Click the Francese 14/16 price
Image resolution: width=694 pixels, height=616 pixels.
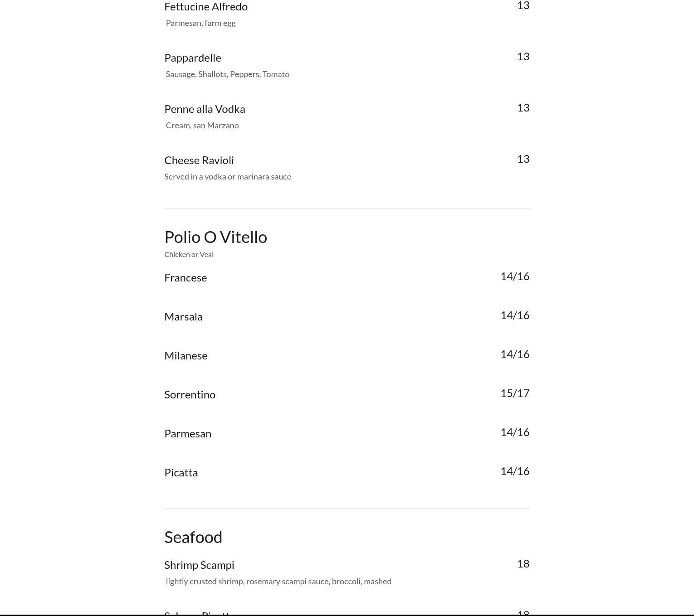click(x=515, y=276)
